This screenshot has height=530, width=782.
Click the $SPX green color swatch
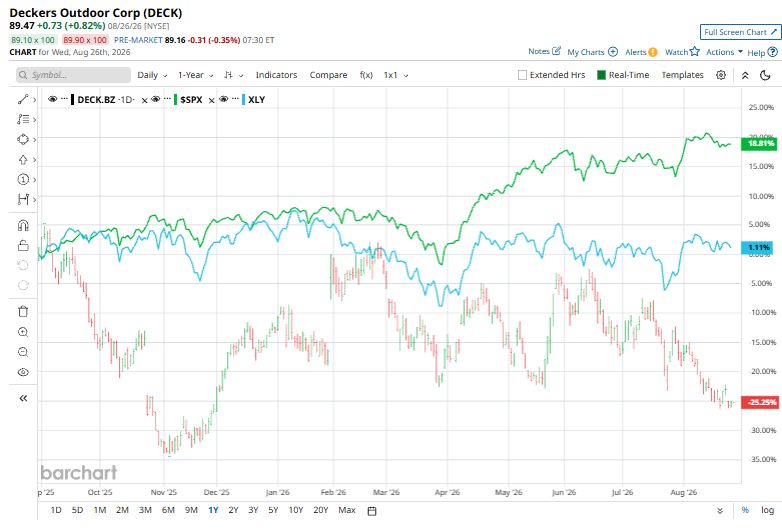tap(176, 99)
